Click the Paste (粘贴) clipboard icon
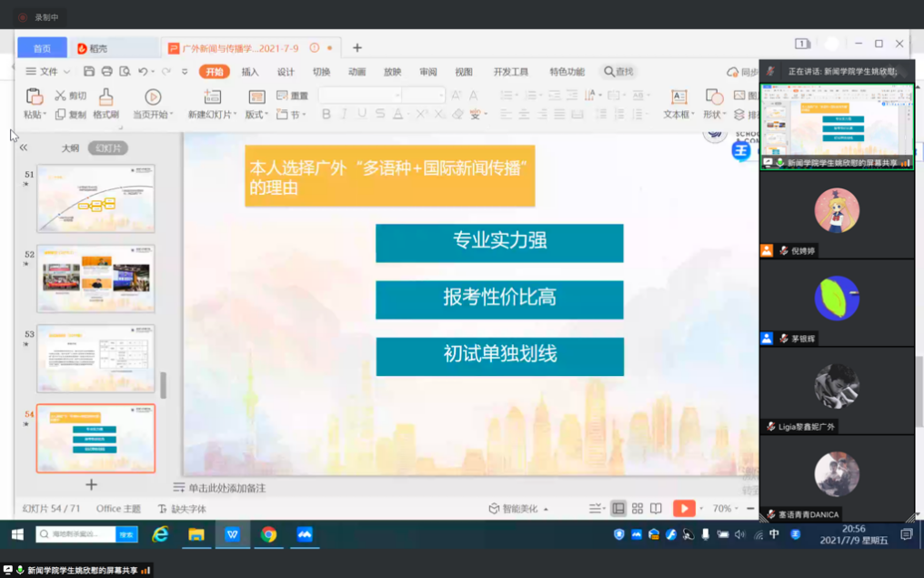The height and width of the screenshot is (578, 924). [x=34, y=97]
